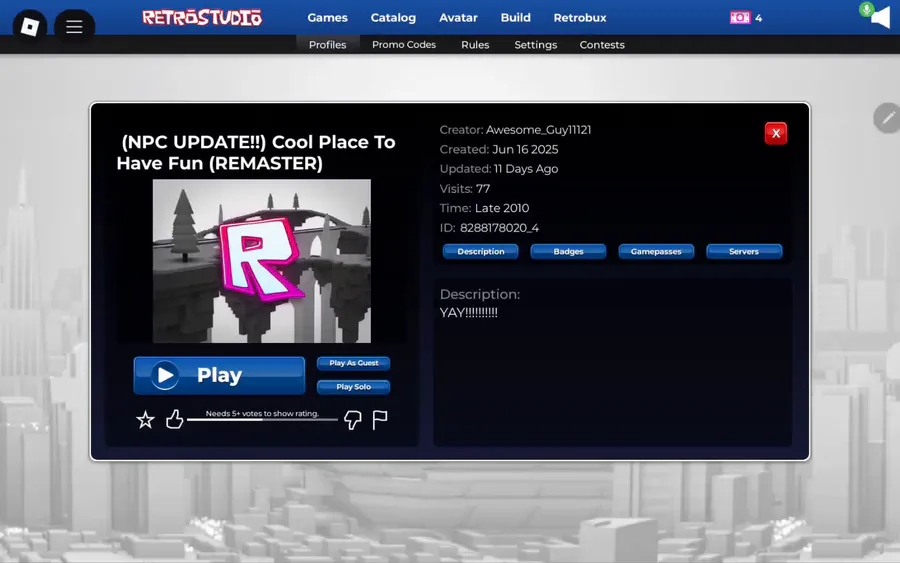Open the Settings page

(x=536, y=45)
